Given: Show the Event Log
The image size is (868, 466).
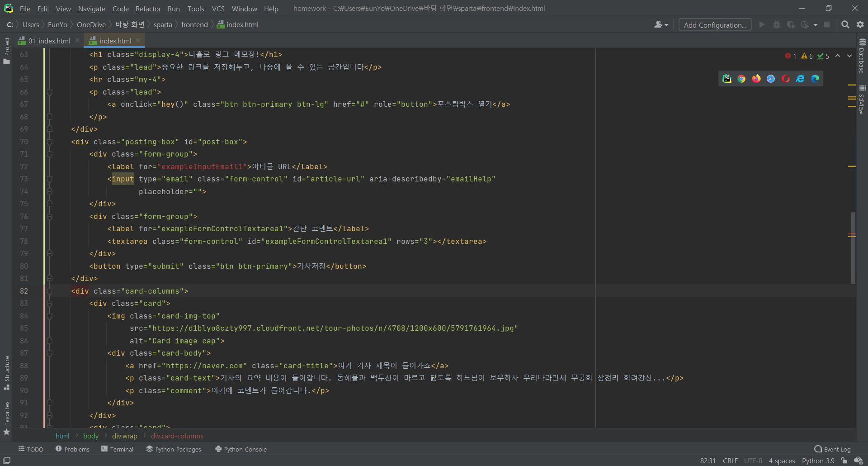Looking at the screenshot, I should click(832, 449).
